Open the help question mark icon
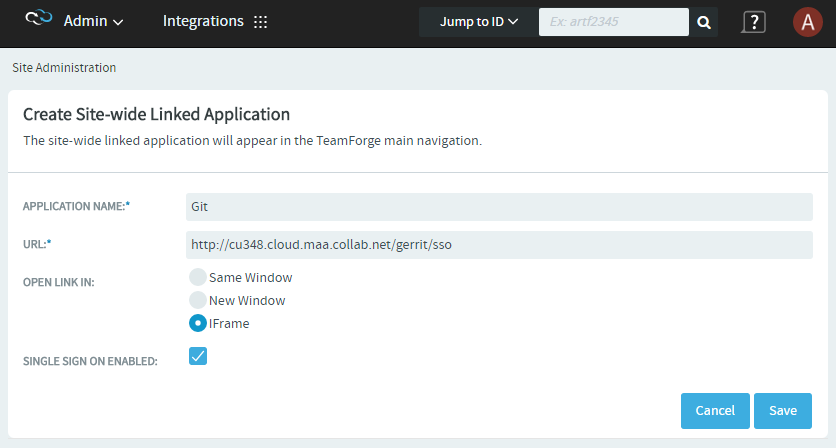The height and width of the screenshot is (448, 836). coord(753,22)
